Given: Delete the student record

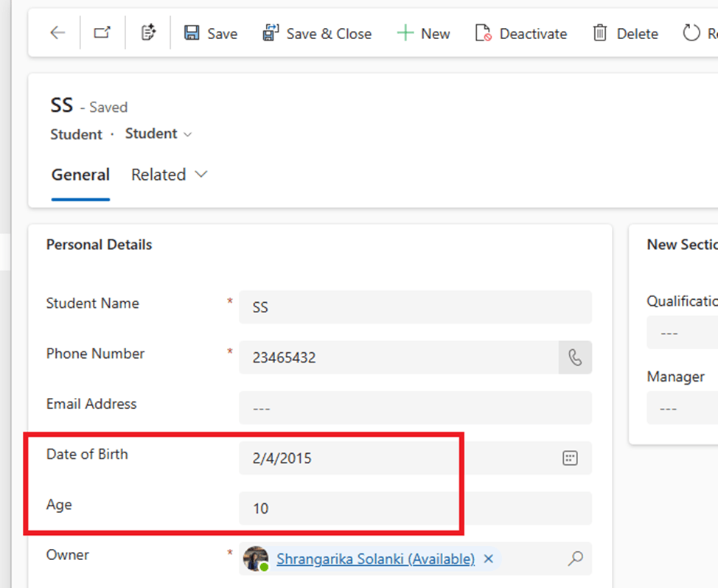Looking at the screenshot, I should 626,33.
